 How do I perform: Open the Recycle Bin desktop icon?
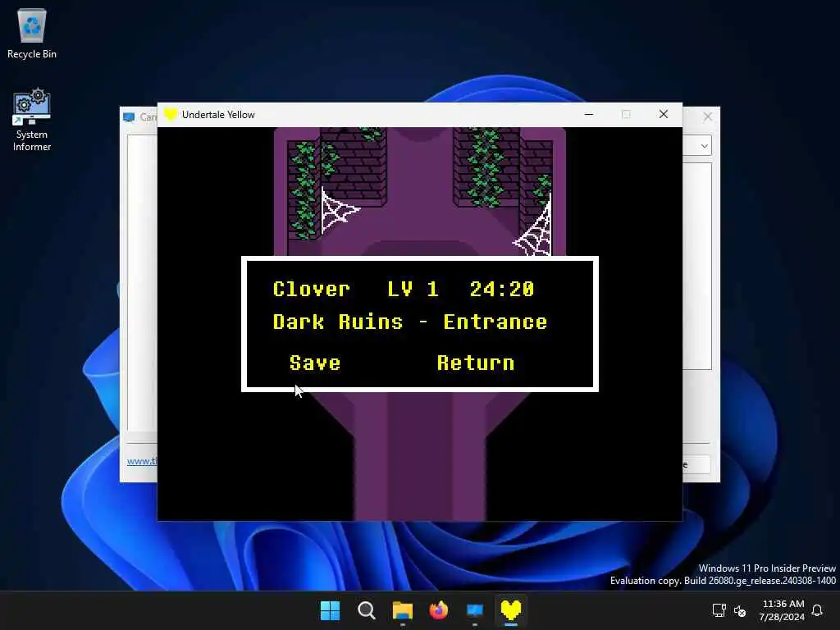tap(32, 34)
